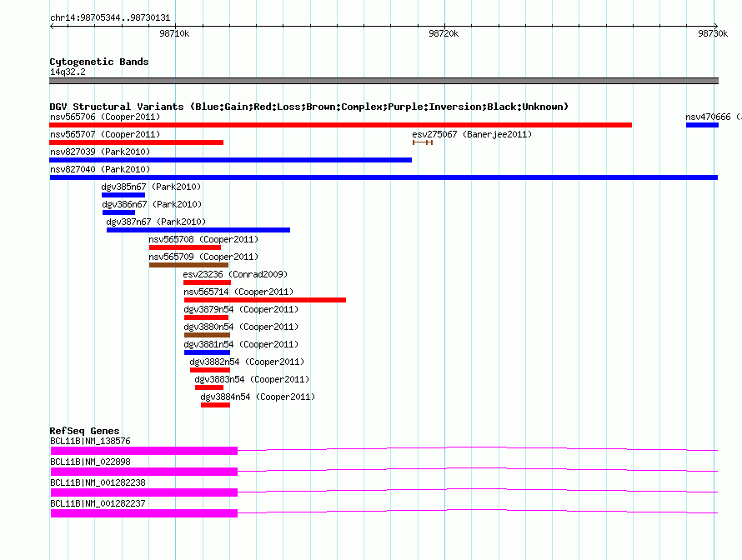The image size is (742, 560).
Task: Select the esv23236 red bar
Action: tap(208, 282)
